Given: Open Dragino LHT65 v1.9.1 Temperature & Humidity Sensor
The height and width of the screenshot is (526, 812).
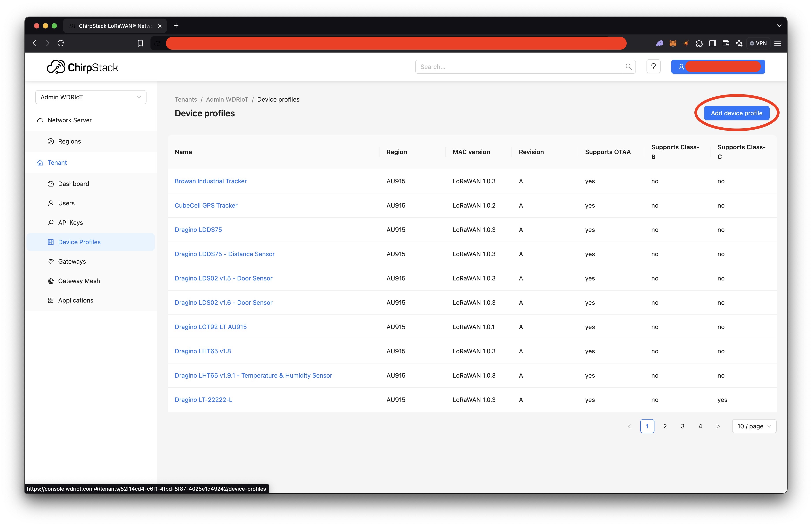Looking at the screenshot, I should point(253,375).
